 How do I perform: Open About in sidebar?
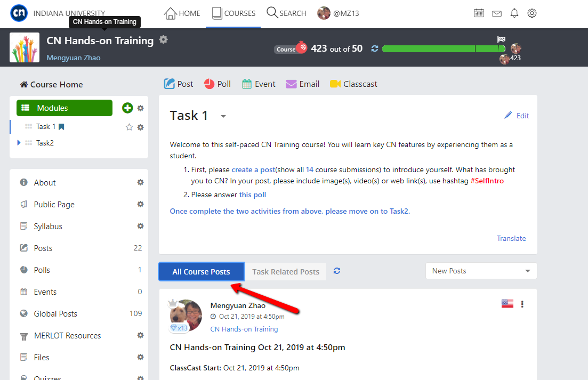coord(45,182)
